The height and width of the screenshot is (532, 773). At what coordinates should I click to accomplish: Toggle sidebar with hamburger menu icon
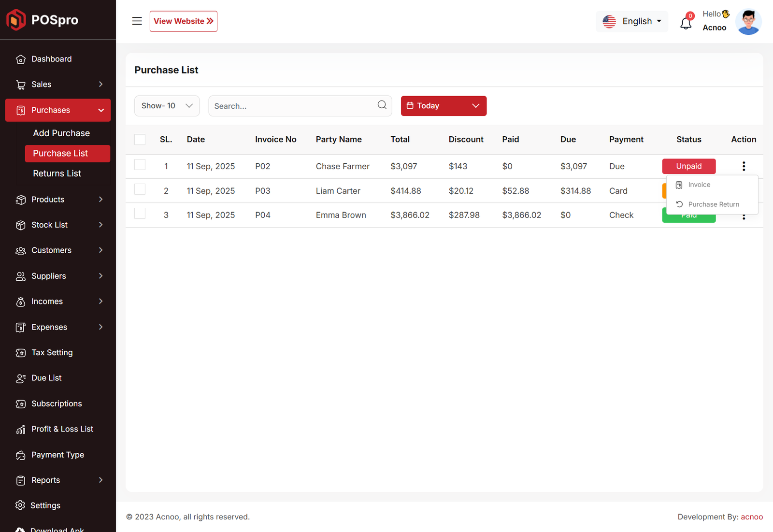pyautogui.click(x=137, y=21)
